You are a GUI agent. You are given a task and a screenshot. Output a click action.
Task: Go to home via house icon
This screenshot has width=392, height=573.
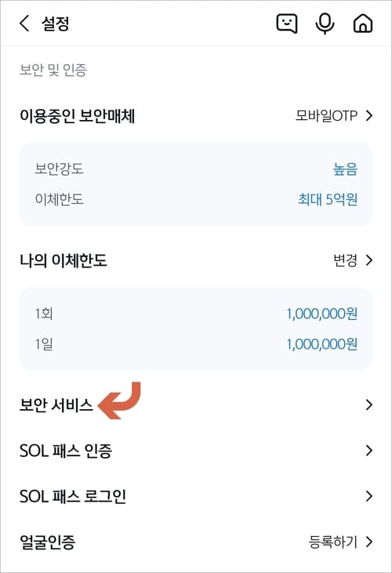(x=363, y=24)
